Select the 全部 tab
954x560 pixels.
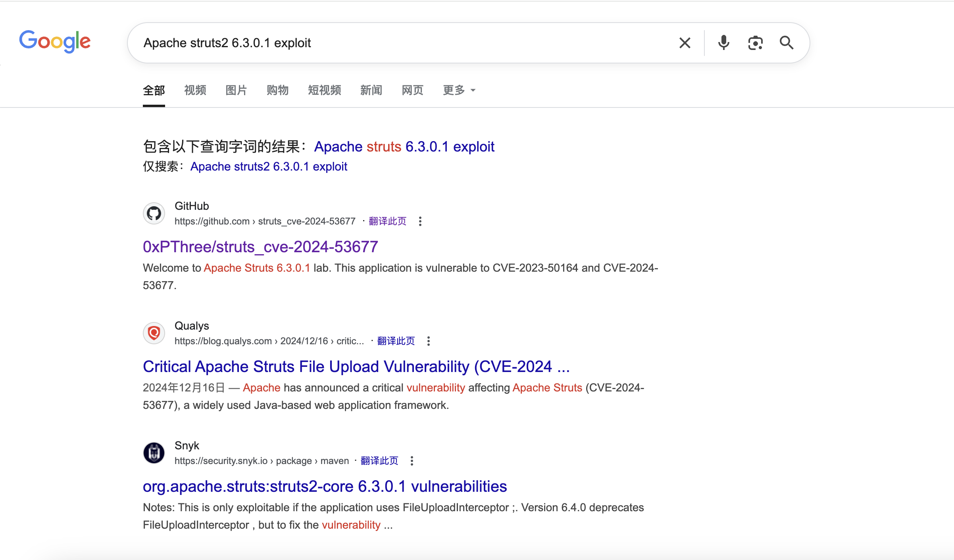[154, 90]
